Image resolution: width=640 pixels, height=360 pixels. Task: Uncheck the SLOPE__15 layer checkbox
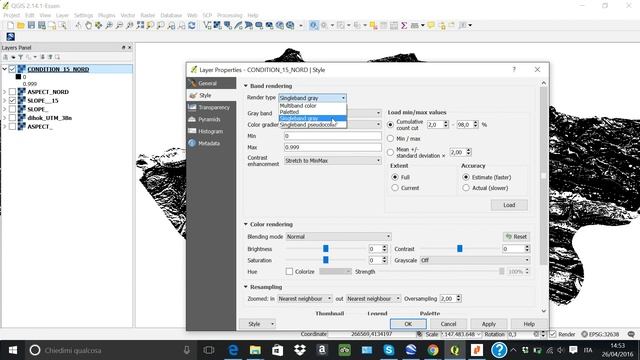[x=12, y=100]
